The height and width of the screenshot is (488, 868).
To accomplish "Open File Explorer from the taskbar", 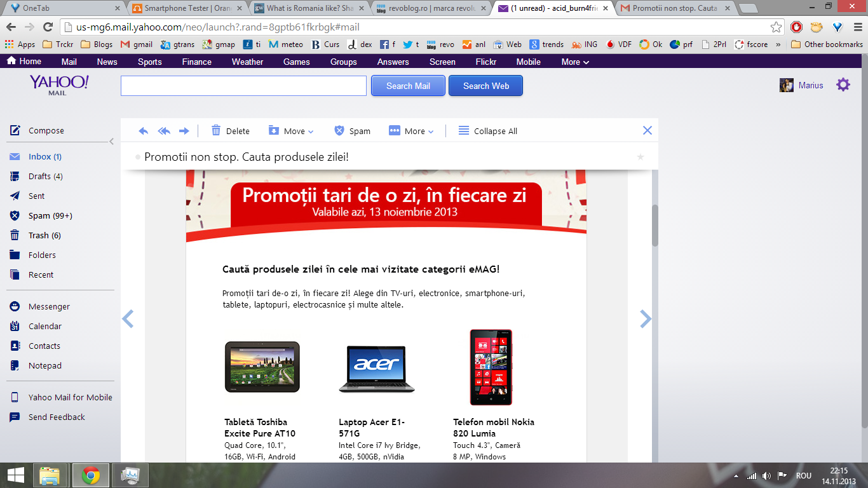I will (x=50, y=475).
